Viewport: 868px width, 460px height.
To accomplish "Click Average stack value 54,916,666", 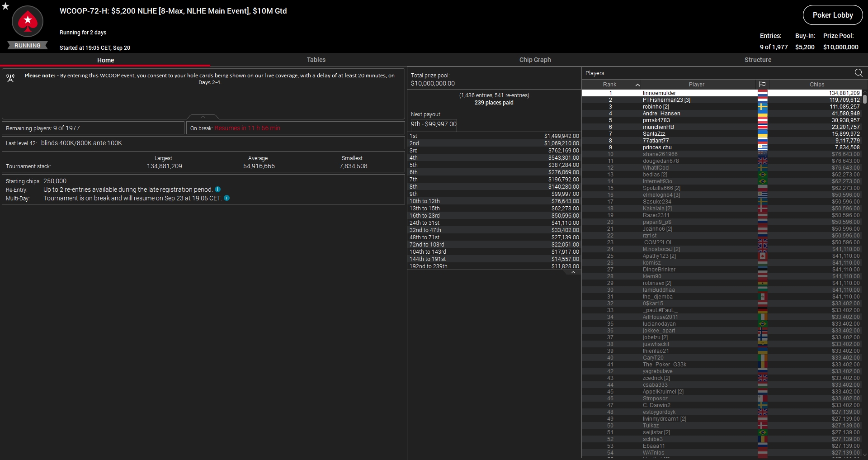I will (x=259, y=166).
